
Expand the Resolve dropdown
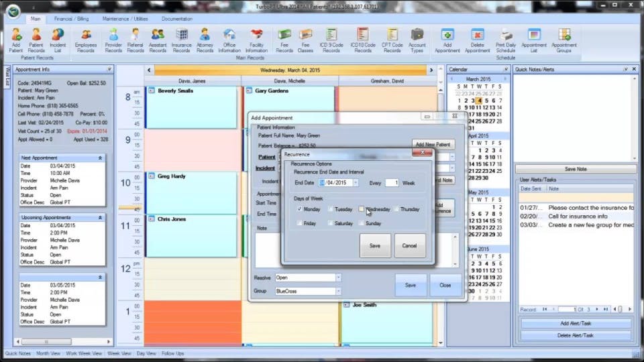338,278
